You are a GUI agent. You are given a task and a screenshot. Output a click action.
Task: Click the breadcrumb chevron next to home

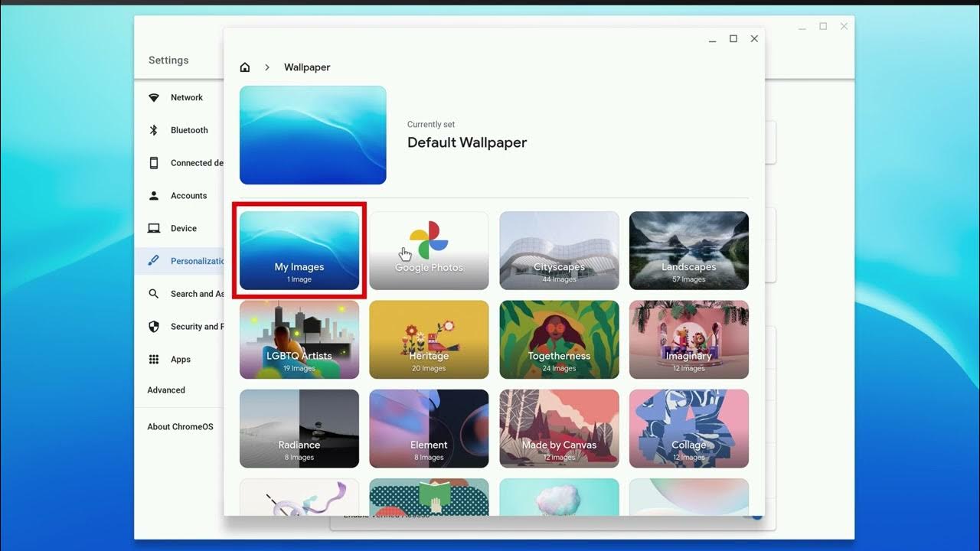267,67
